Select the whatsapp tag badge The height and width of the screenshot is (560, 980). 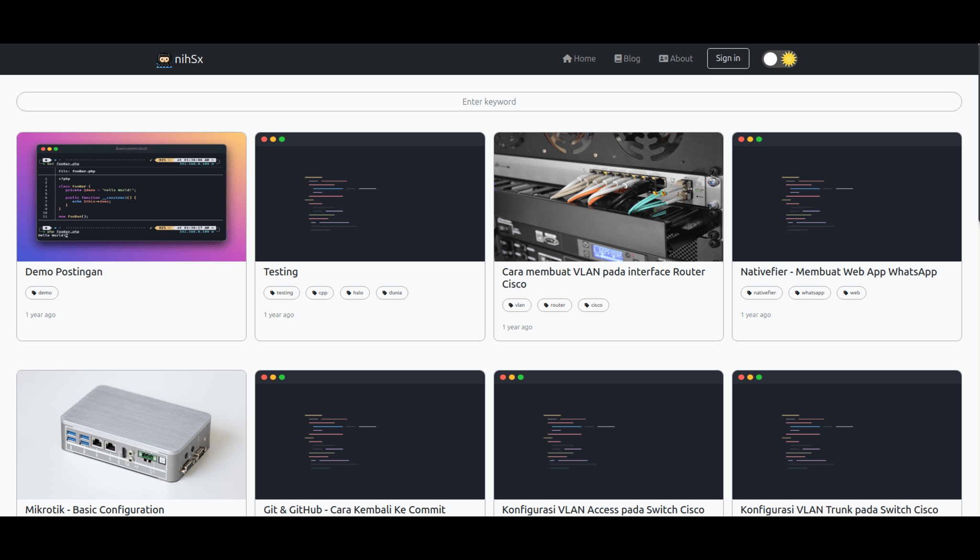point(809,293)
